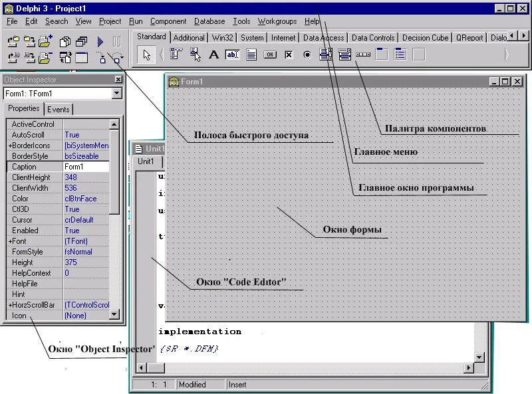Select the ScrollBar component

tap(363, 54)
